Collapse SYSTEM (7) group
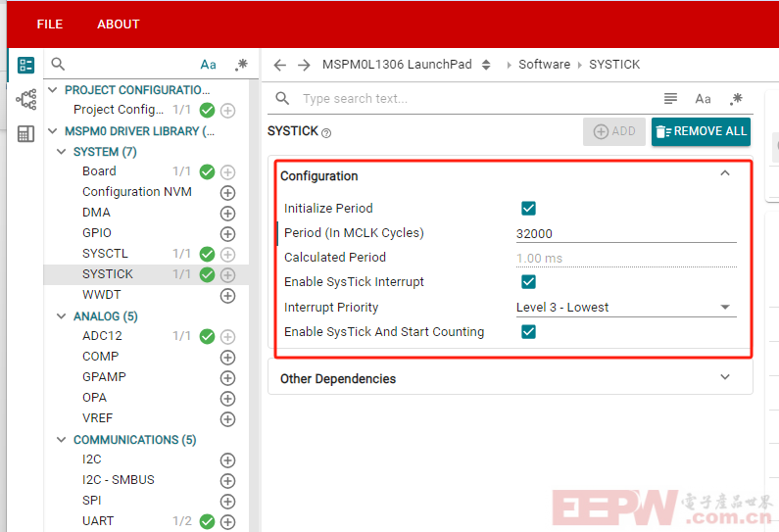Image resolution: width=779 pixels, height=532 pixels. pos(62,152)
